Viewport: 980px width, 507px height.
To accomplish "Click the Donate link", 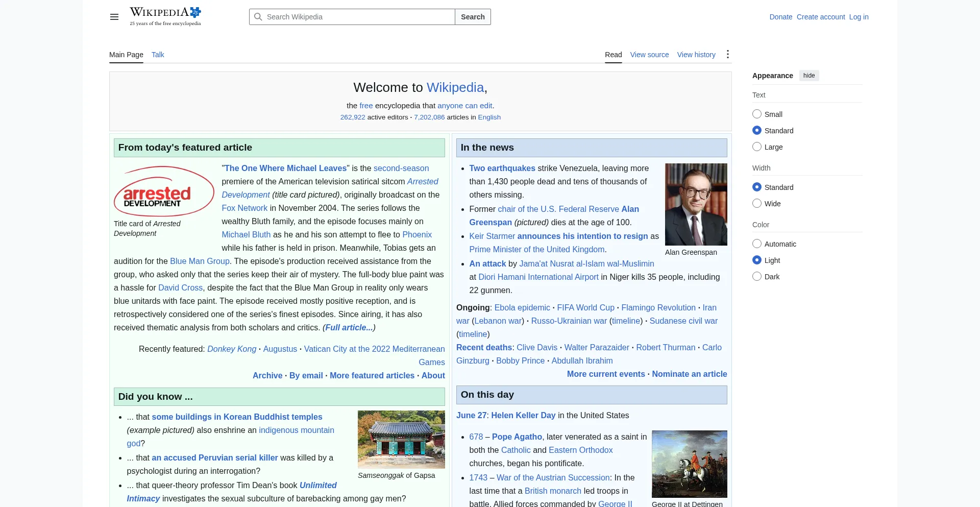I will (x=781, y=17).
